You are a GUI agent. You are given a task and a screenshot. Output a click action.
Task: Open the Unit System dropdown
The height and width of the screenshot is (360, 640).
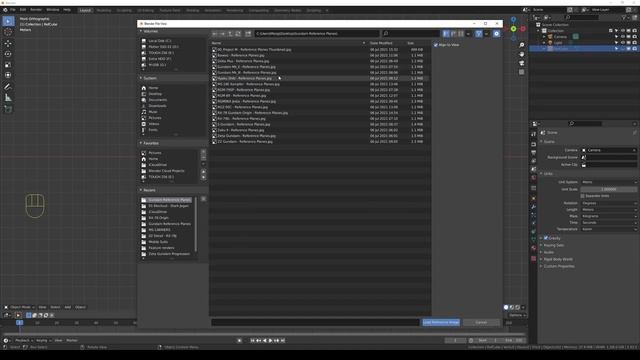pos(608,182)
